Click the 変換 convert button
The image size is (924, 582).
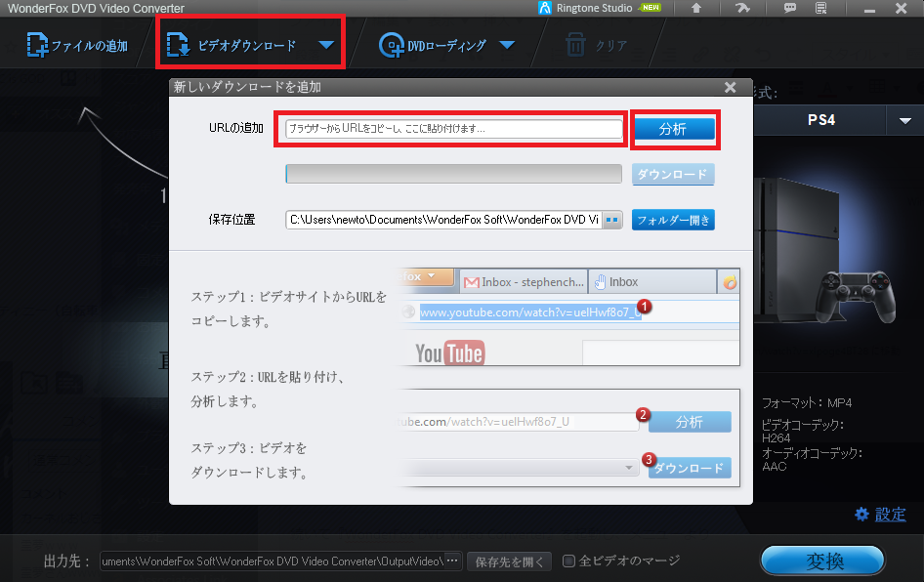tap(823, 561)
